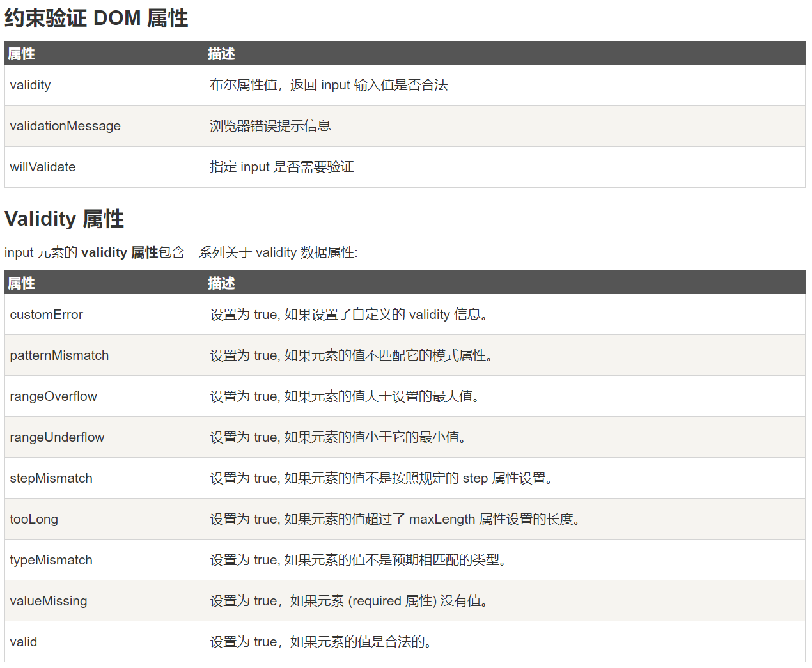Select the 'rangeUnderflow' property cell

point(105,437)
